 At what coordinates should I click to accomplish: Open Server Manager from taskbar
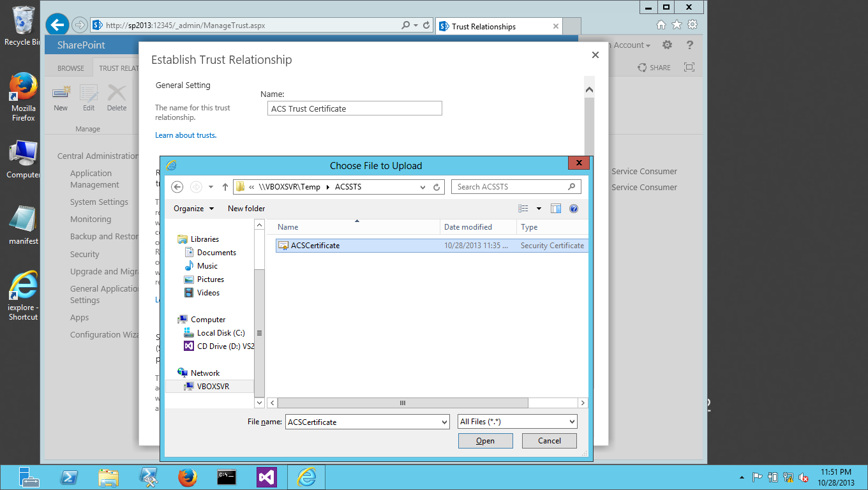29,477
